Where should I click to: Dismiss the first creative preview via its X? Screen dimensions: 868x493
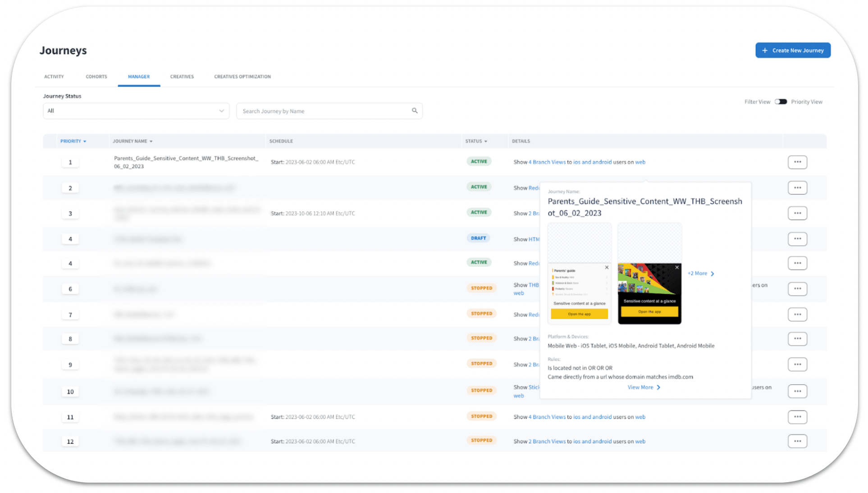[607, 267]
